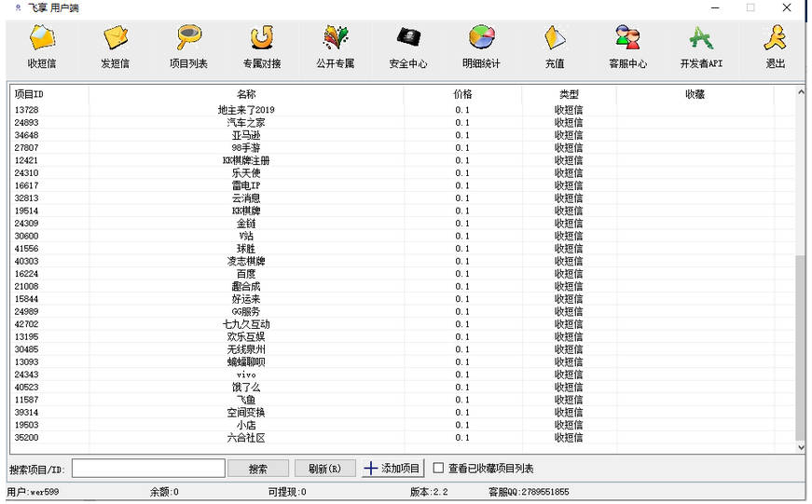This screenshot has height=504, width=812.
Task: Select row 亚马逊
Action: point(403,135)
